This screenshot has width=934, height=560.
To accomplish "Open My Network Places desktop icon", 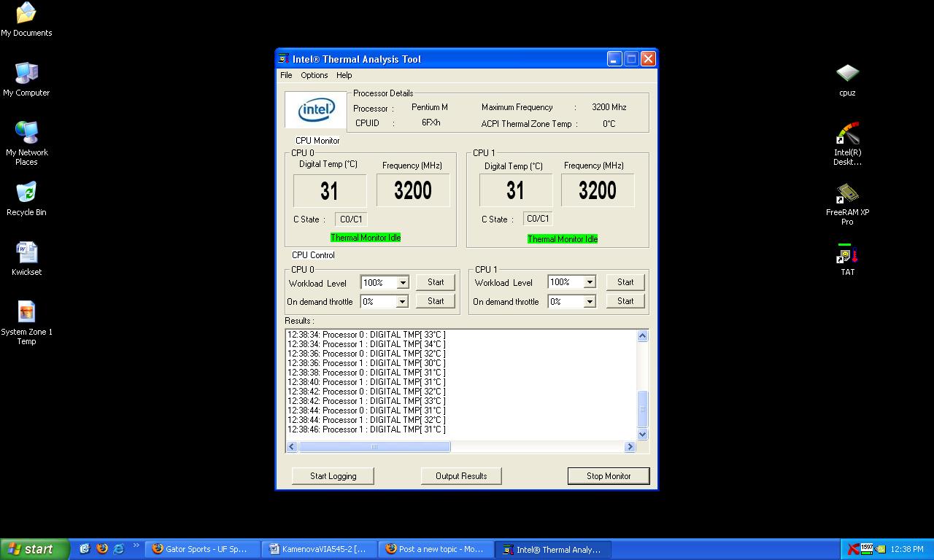I will (26, 143).
